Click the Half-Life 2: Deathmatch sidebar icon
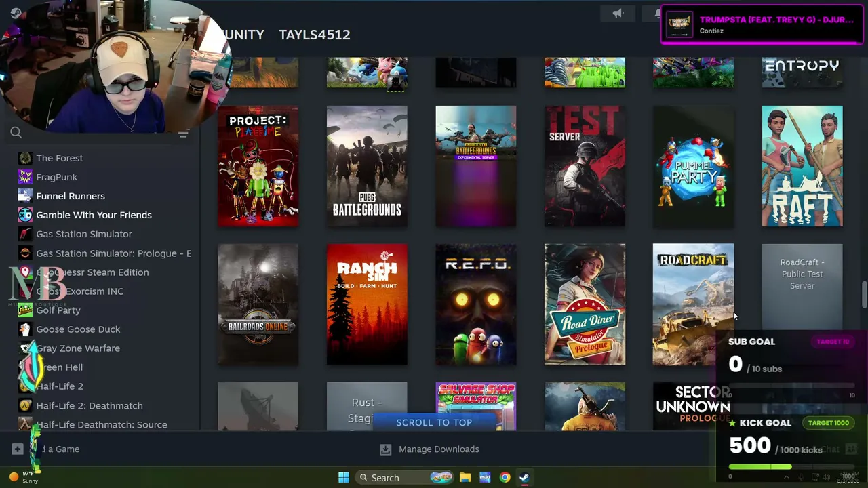 (x=25, y=405)
